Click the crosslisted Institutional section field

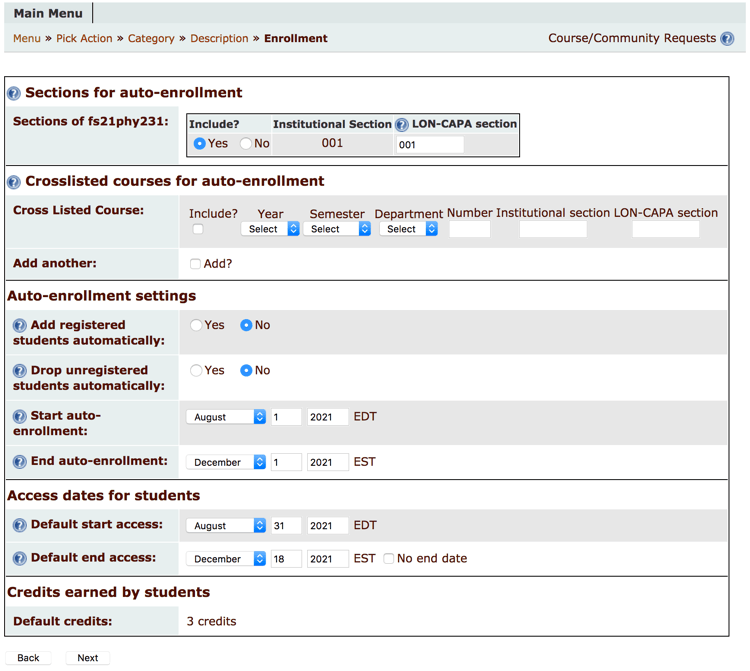click(553, 229)
